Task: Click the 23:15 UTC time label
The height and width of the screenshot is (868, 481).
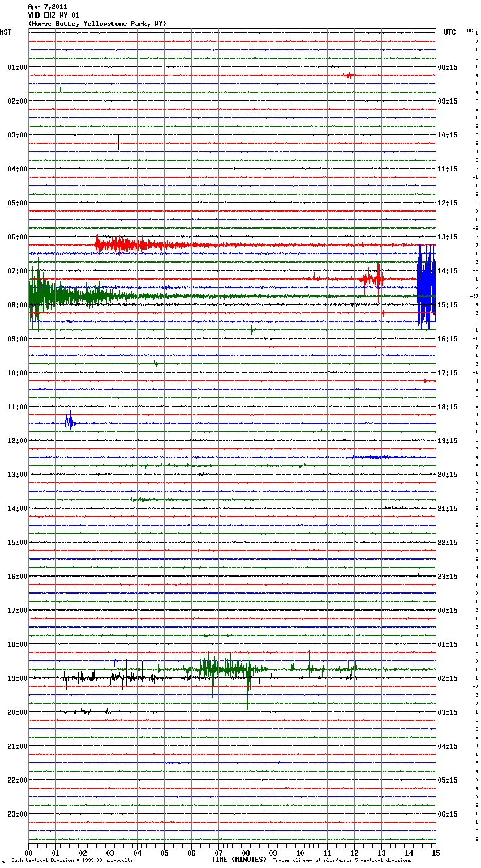Action: point(448,577)
